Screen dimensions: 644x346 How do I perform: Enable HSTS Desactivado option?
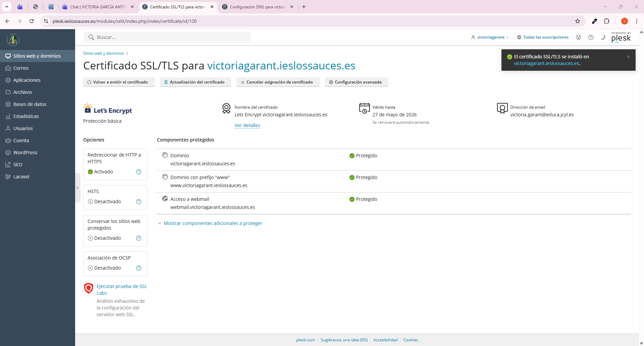[104, 201]
